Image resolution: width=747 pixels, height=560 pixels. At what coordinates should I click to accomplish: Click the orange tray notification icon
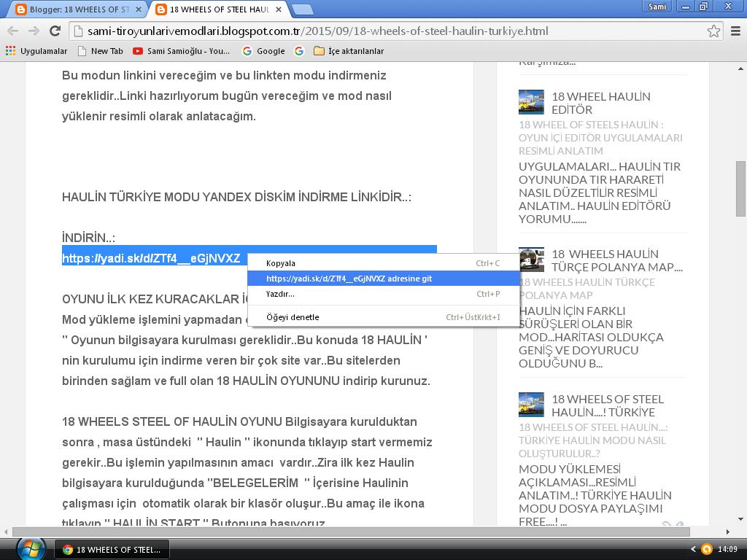(707, 549)
